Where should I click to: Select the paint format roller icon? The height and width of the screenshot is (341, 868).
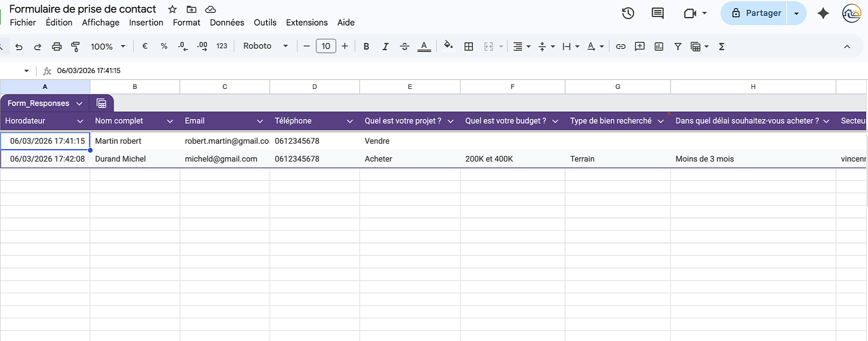click(x=76, y=46)
